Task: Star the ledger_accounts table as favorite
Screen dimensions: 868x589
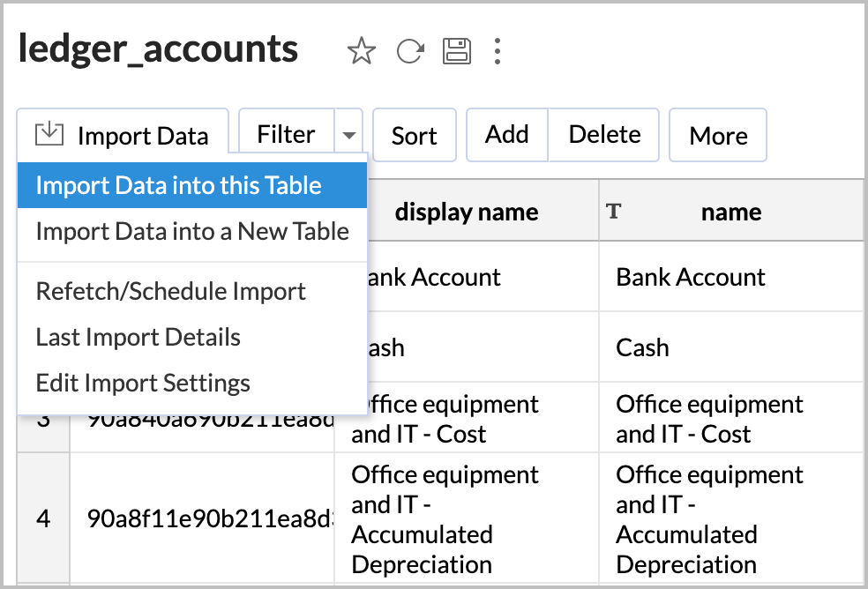Action: click(362, 52)
